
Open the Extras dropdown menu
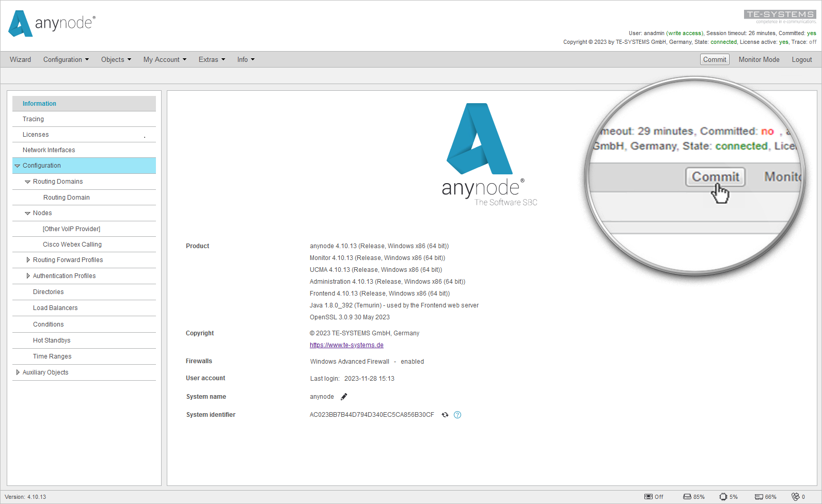tap(212, 59)
